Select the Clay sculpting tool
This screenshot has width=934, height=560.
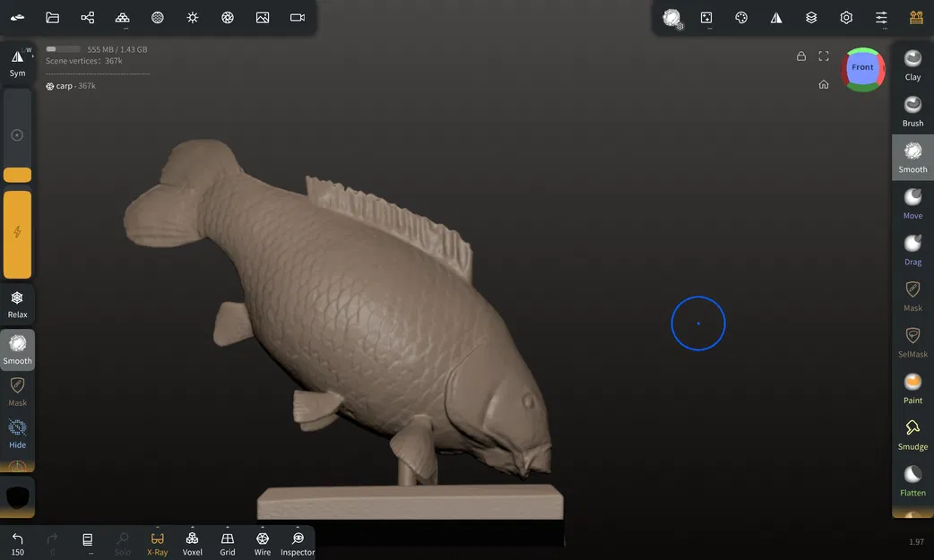tap(912, 63)
